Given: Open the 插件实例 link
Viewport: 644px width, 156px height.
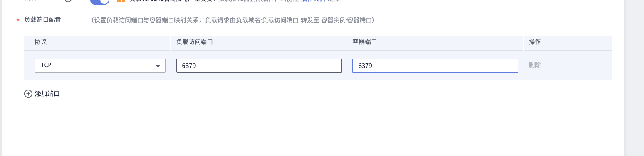Looking at the screenshot, I should [313, 1].
